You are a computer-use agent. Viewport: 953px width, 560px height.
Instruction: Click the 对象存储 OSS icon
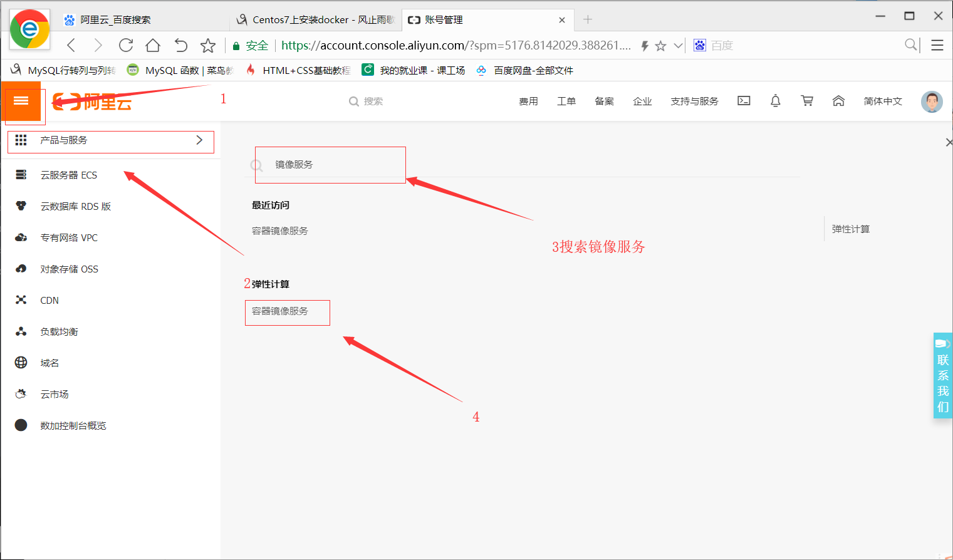21,269
